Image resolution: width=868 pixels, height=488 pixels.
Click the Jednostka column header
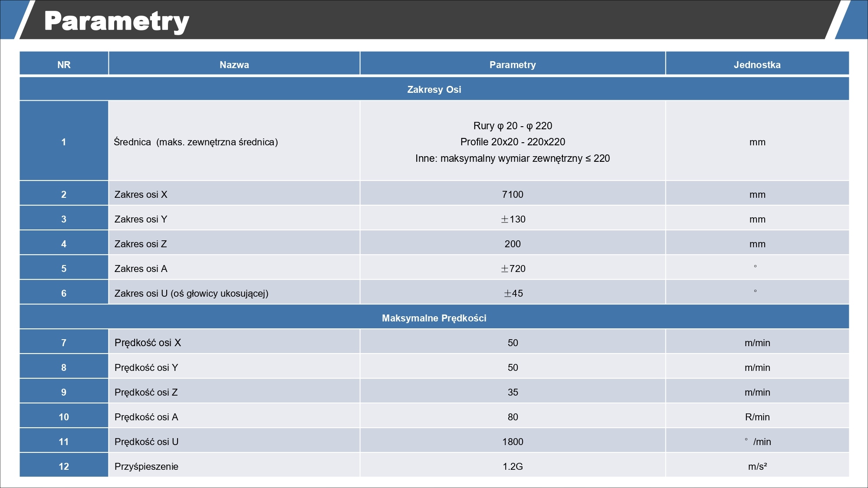click(757, 65)
